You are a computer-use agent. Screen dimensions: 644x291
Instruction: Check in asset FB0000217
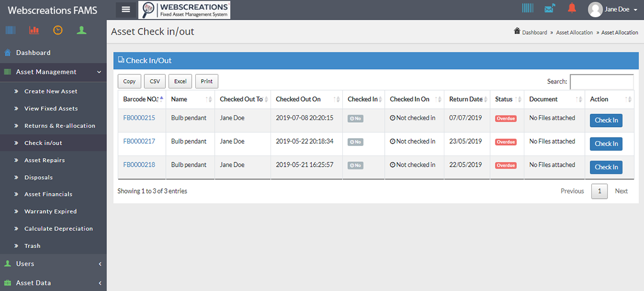tap(606, 144)
